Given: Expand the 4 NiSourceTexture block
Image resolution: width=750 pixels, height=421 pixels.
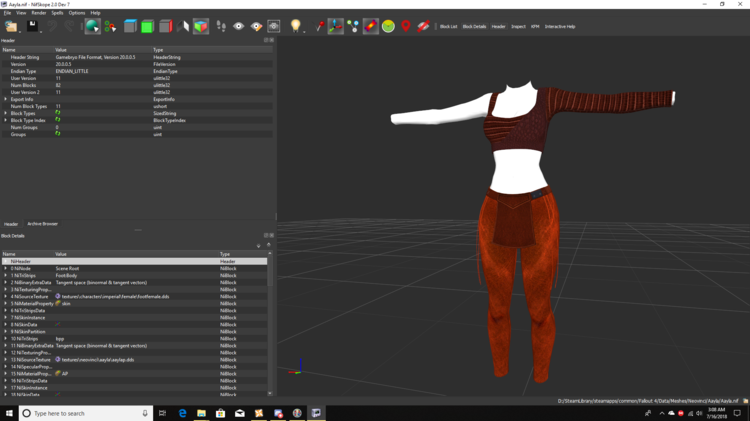Looking at the screenshot, I should 6,297.
